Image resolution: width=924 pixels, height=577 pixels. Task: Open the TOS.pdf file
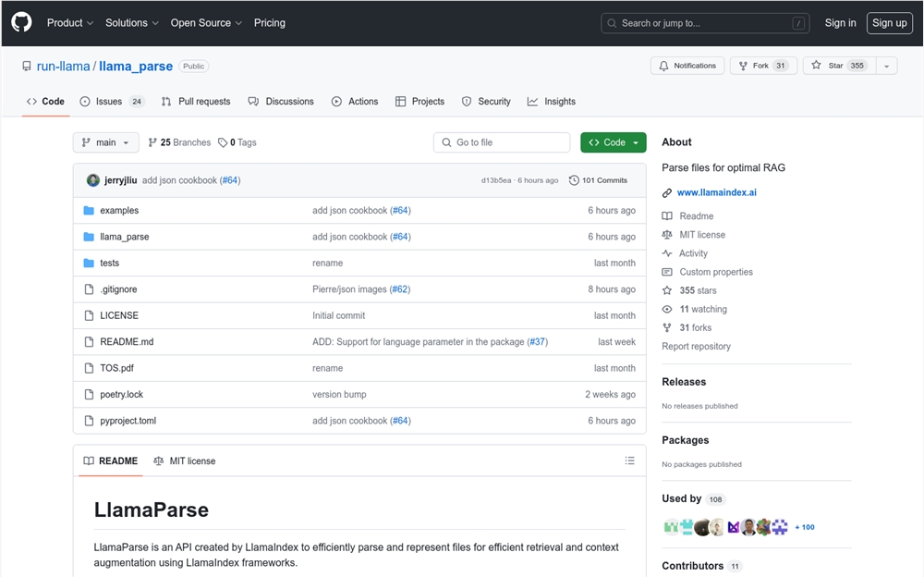[116, 367]
